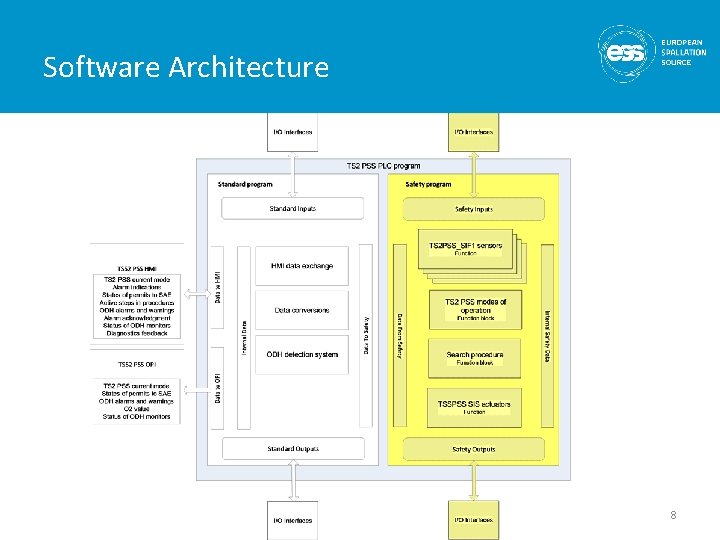Select the vertical "Data to HMI" bar
The height and width of the screenshot is (540, 720).
(x=217, y=287)
